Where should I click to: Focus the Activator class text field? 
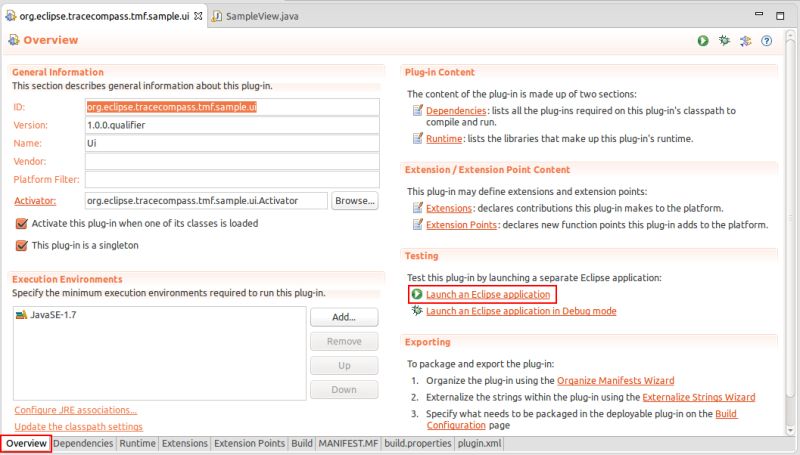[x=206, y=200]
